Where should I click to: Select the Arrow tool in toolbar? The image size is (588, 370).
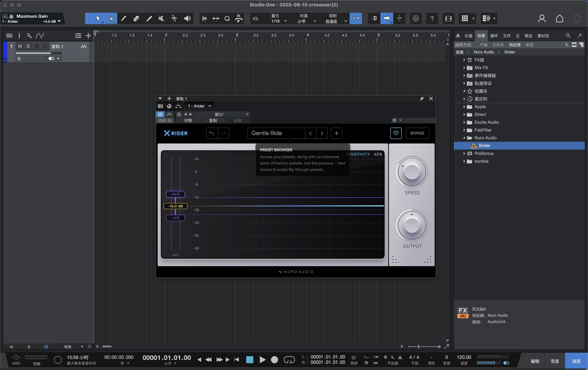[98, 19]
